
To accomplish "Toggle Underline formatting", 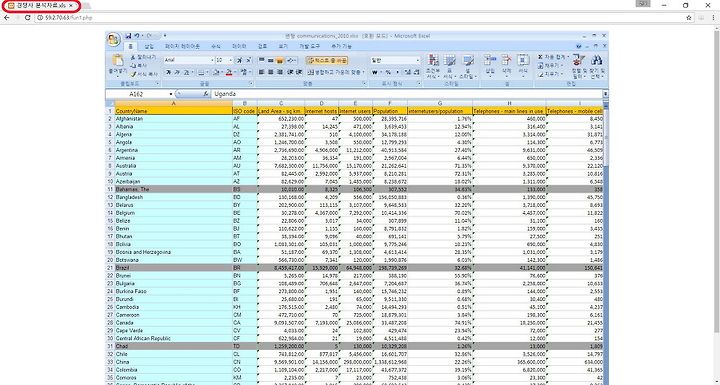I will (186, 73).
